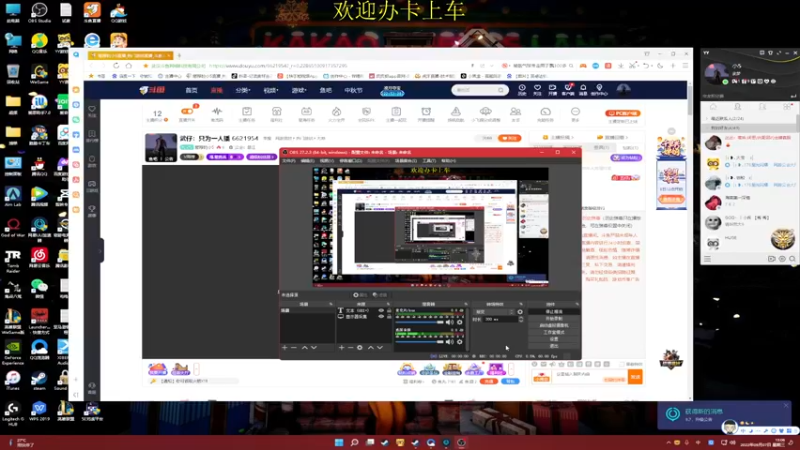Viewport: 800px width, 450px height.
Task: Remove the selected OBS scene
Action: coord(294,347)
